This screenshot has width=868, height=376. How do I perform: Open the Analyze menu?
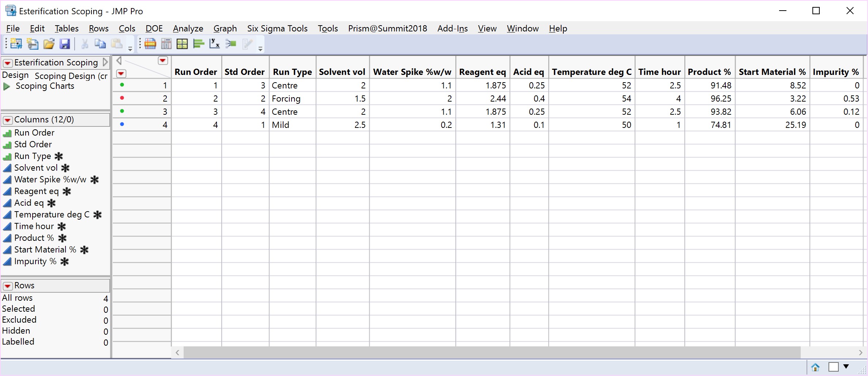[x=188, y=29]
